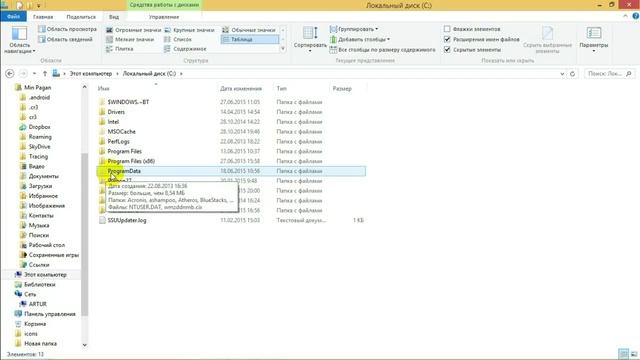The width and height of the screenshot is (640, 360).
Task: Open the Сортировать menu
Action: pos(310,39)
